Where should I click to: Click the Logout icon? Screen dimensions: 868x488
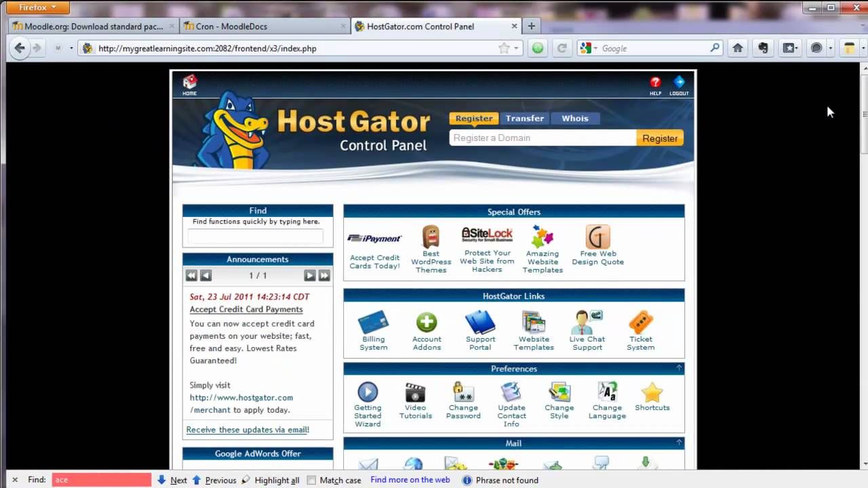click(679, 85)
